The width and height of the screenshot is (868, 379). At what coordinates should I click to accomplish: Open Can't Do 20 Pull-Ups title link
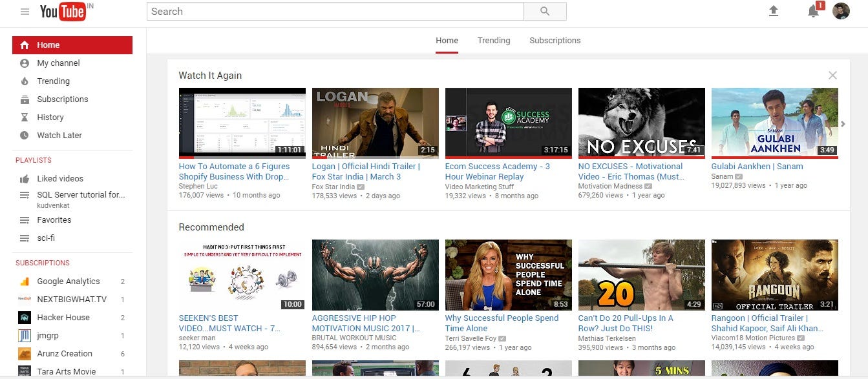(626, 323)
